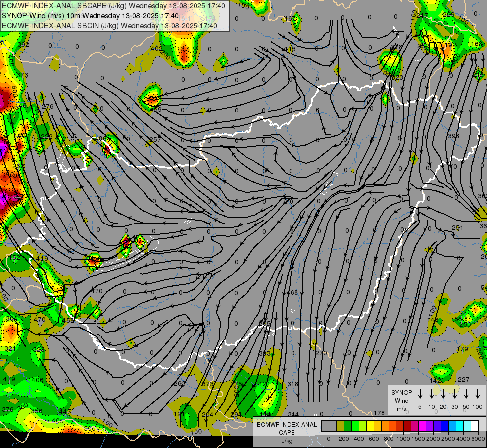
Task: Pick the bright magenta swatch in CAPE legend
Action: click(422, 426)
